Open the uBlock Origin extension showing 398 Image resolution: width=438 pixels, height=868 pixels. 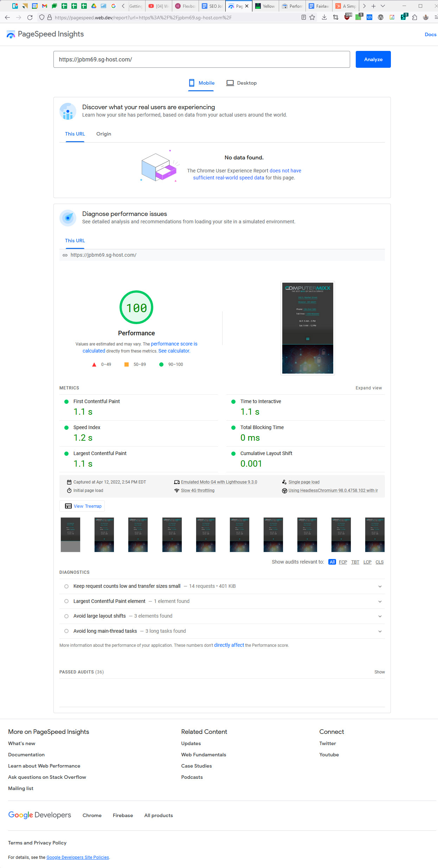[x=347, y=17]
